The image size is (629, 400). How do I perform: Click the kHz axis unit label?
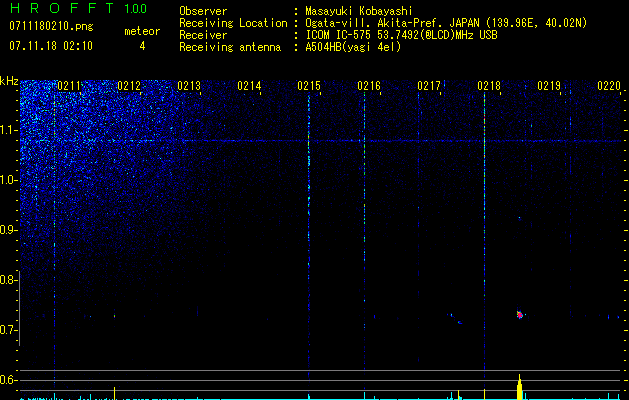9,81
